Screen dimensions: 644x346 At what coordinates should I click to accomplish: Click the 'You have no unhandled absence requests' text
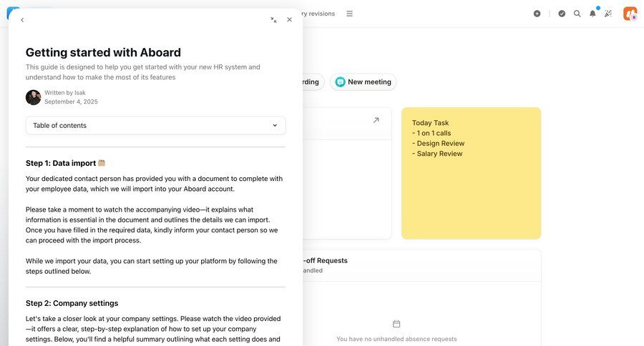[396, 339]
